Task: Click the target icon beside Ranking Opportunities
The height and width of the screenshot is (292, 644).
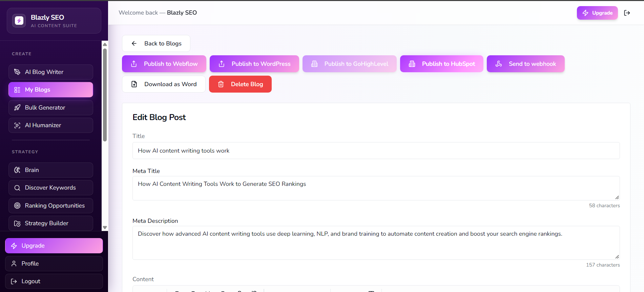Action: click(x=17, y=206)
